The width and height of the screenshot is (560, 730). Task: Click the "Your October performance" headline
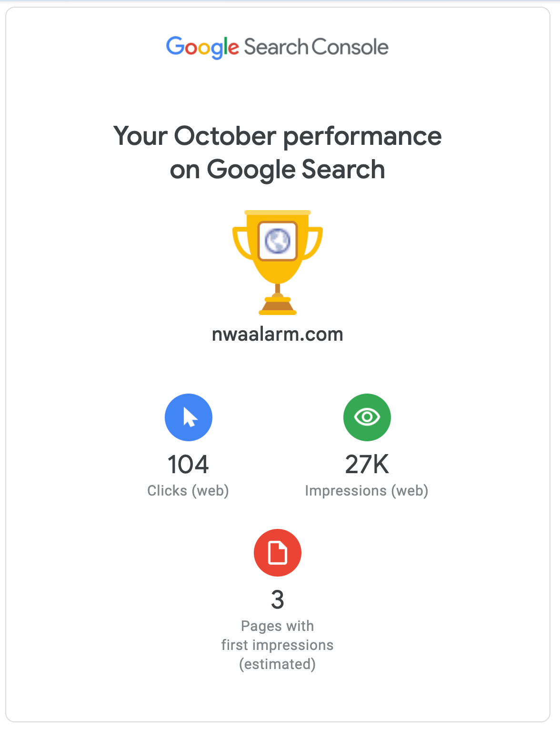coord(277,136)
